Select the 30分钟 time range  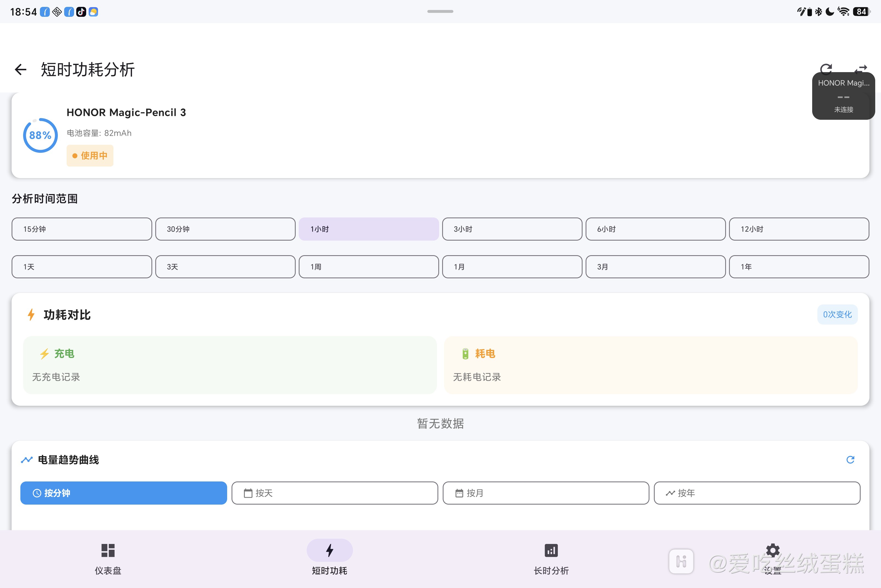[225, 229]
